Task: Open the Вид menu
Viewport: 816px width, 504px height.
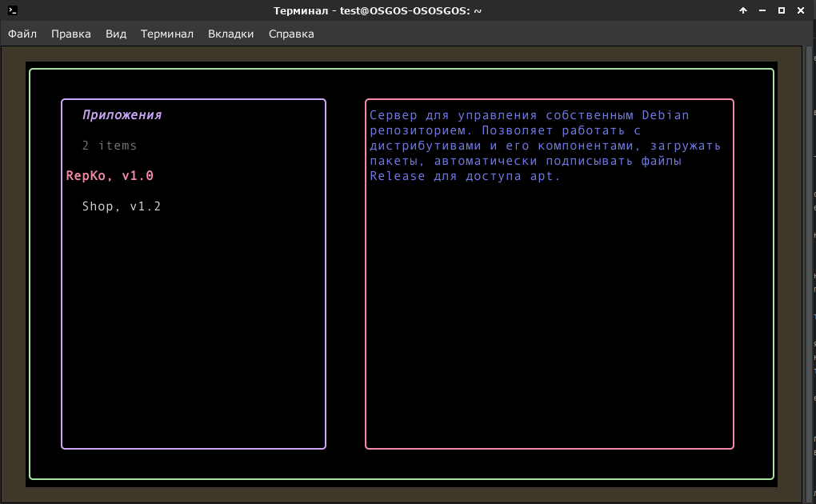Action: click(115, 34)
